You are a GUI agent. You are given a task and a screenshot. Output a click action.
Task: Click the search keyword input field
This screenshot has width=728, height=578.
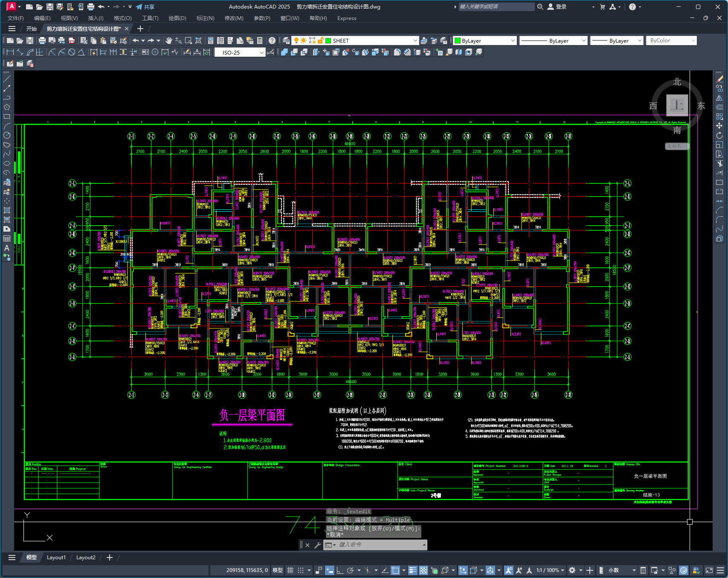tap(496, 7)
